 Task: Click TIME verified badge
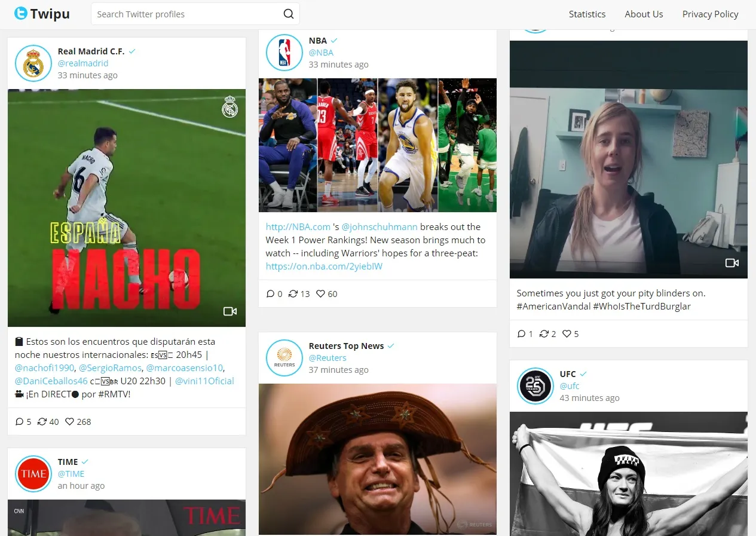coord(85,462)
